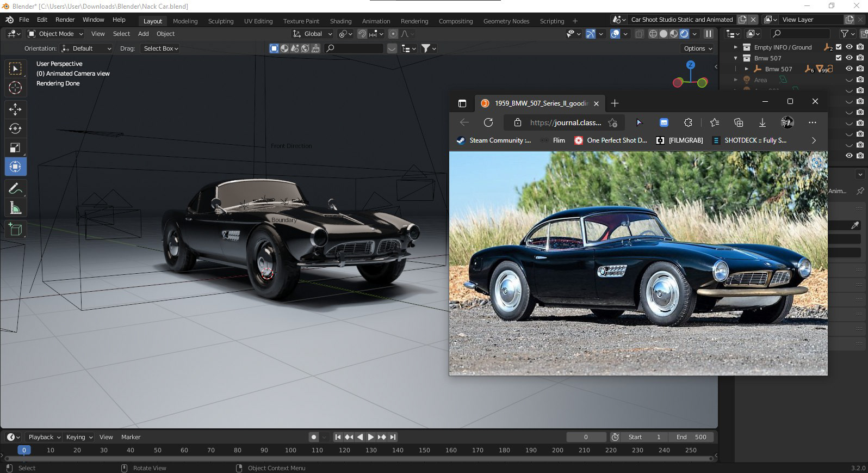
Task: Toggle Empty INFO / Ground collection checkbox
Action: pyautogui.click(x=839, y=47)
